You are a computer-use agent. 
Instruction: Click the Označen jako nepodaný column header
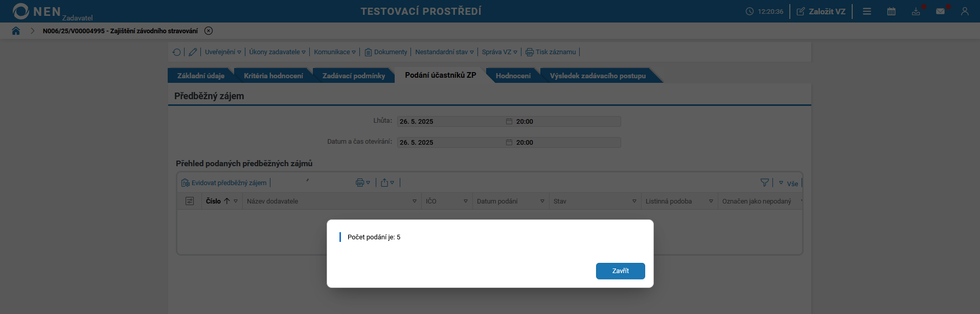(x=757, y=201)
